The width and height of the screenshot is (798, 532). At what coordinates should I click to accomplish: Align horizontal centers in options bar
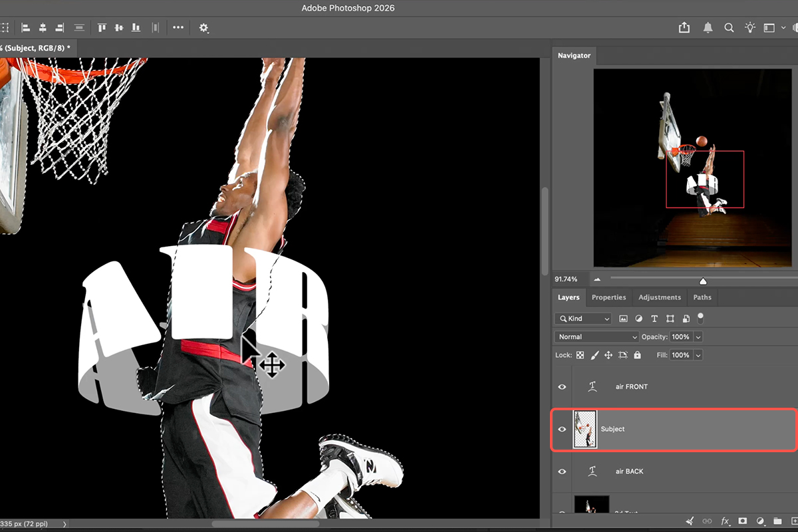[x=43, y=28]
